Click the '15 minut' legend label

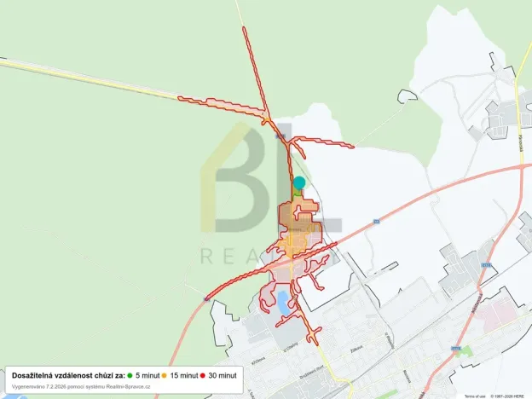click(184, 376)
